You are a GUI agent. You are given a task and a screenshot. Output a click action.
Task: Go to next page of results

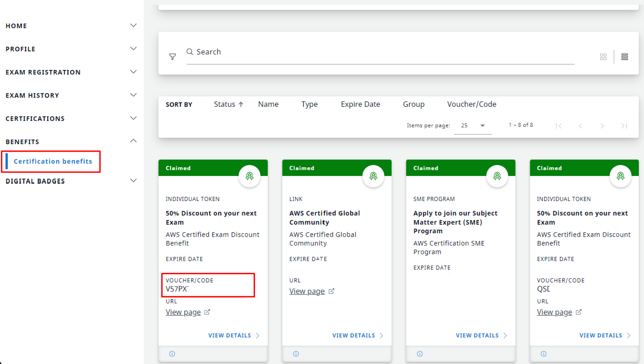point(602,126)
